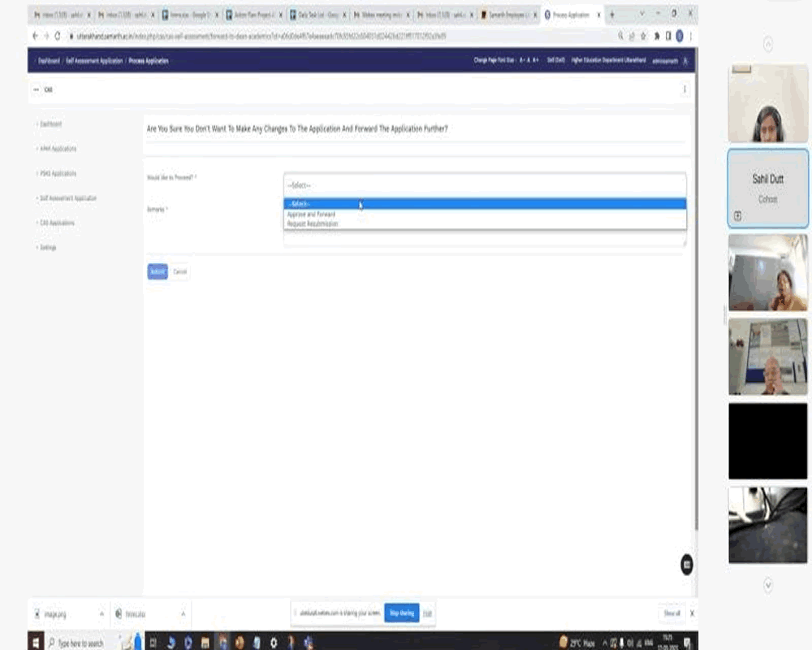Open Settings in the left sidebar

click(48, 247)
